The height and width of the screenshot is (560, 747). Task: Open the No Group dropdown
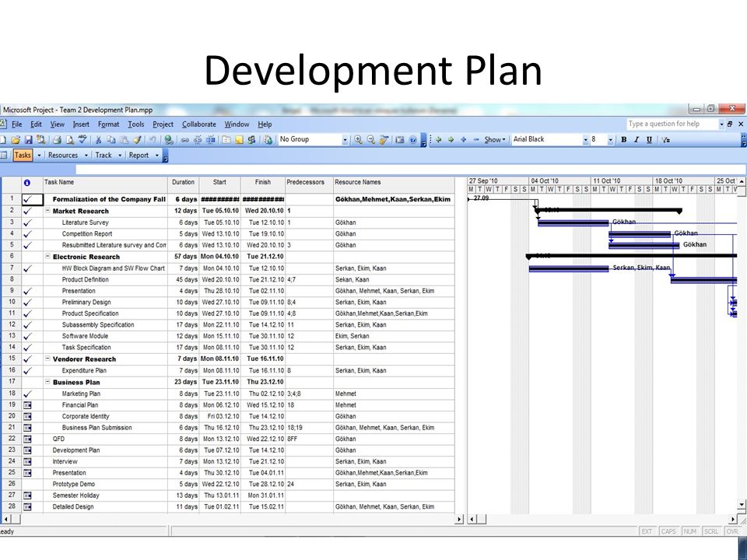tap(345, 139)
